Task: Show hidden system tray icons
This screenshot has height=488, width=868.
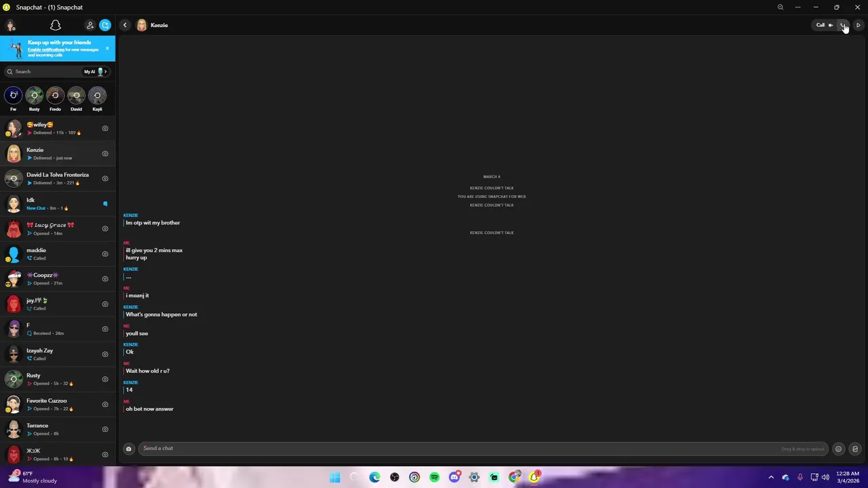Action: click(x=771, y=477)
